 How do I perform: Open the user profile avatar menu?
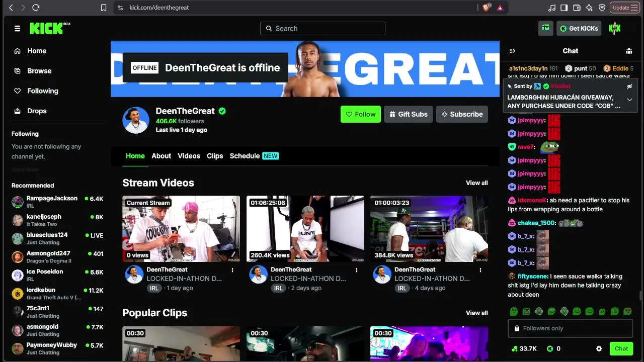pos(615,29)
